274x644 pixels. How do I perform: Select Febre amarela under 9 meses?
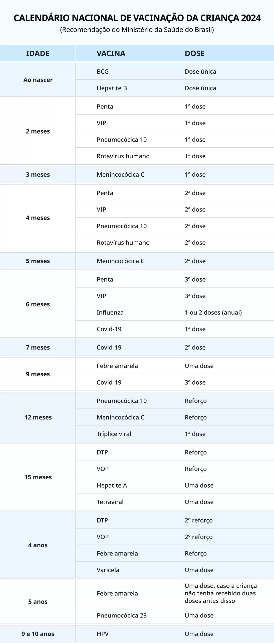[x=117, y=366]
